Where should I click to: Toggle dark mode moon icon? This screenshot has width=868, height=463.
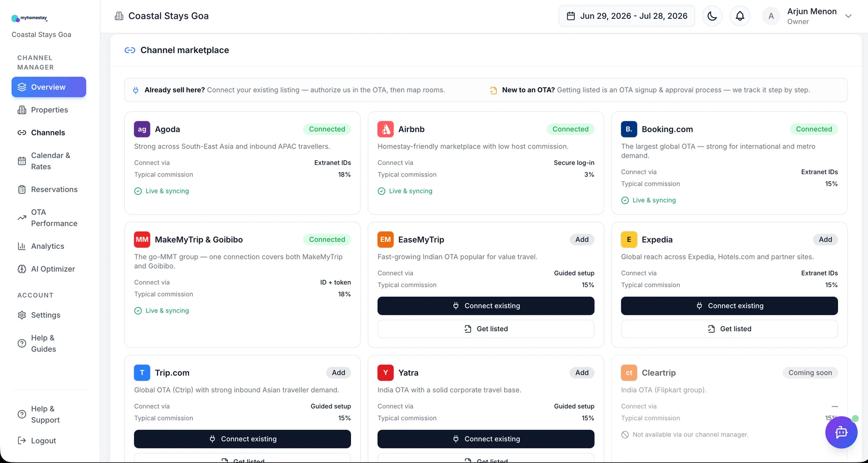(712, 16)
